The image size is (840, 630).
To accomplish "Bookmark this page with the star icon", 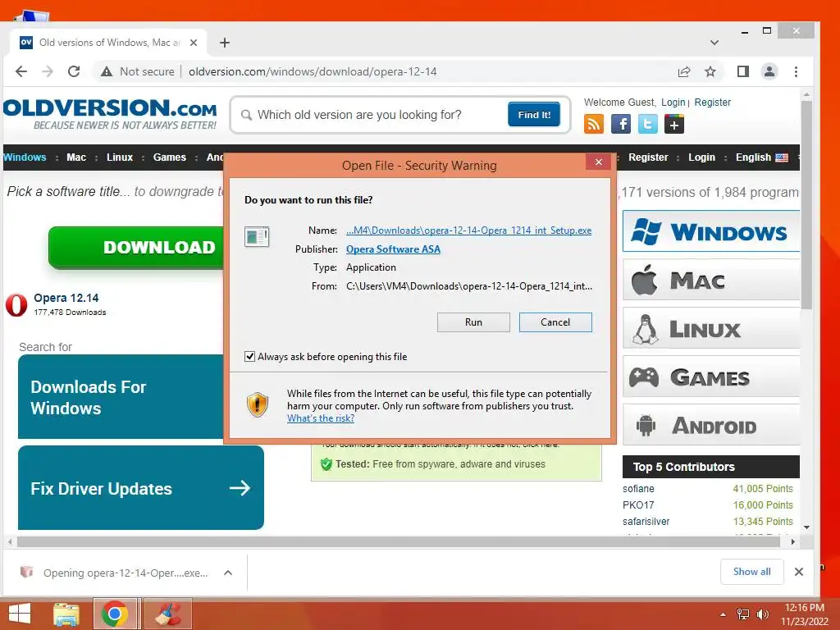I will [710, 71].
